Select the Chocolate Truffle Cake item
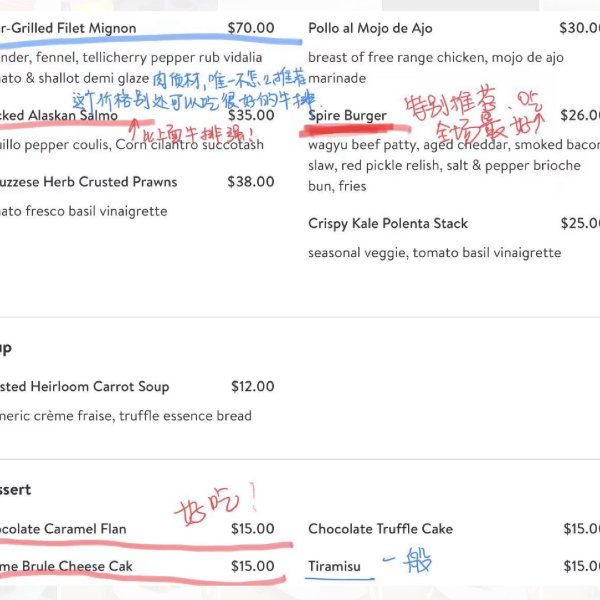The width and height of the screenshot is (600, 600). click(380, 529)
